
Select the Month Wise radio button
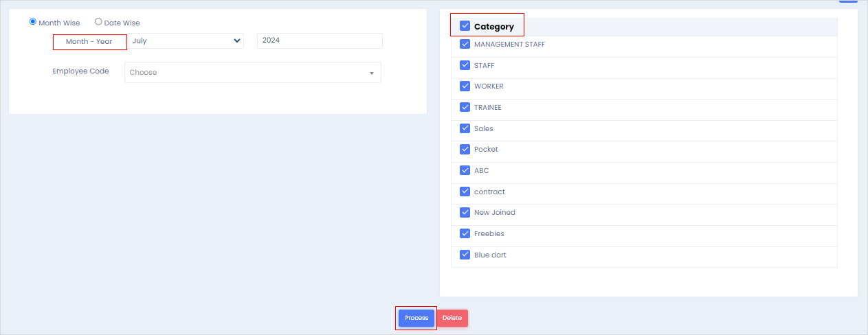point(33,22)
